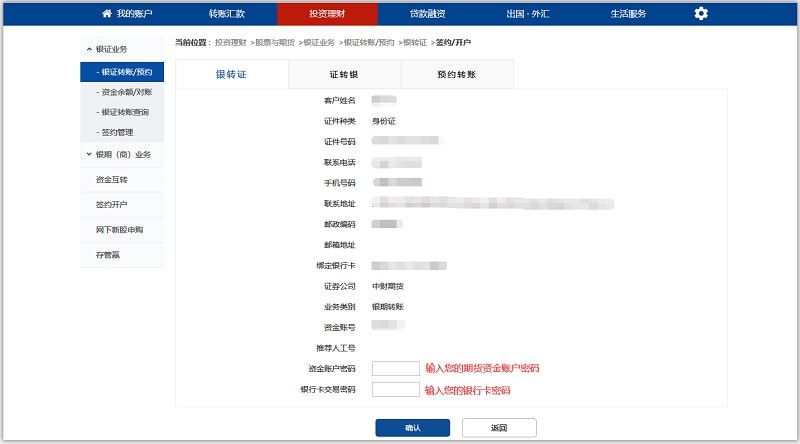Select 银证转账/预约 in the sidebar
800x444 pixels.
[x=124, y=72]
